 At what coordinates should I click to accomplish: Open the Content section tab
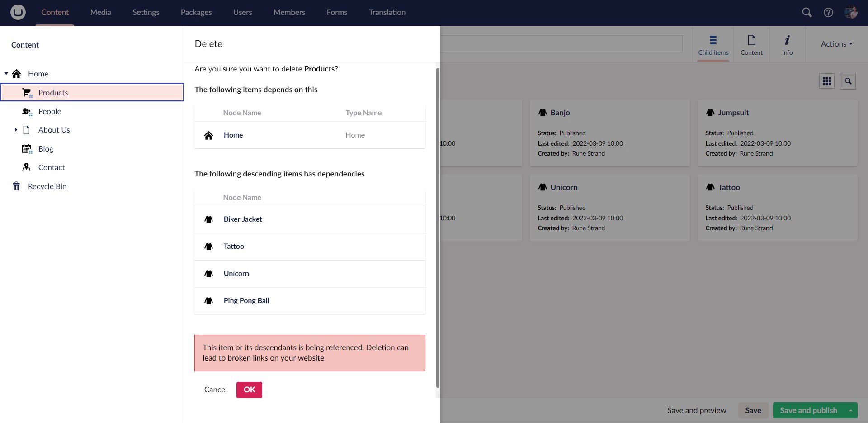pyautogui.click(x=55, y=12)
